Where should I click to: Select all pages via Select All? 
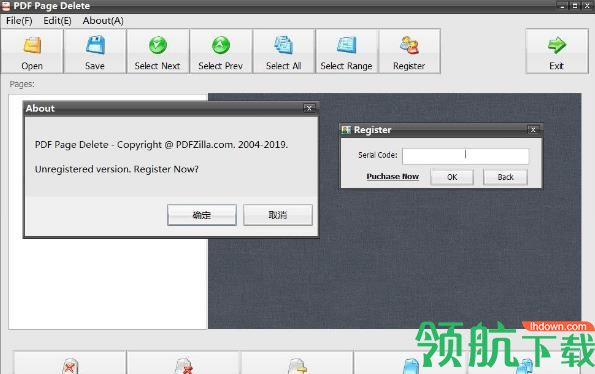pyautogui.click(x=283, y=51)
